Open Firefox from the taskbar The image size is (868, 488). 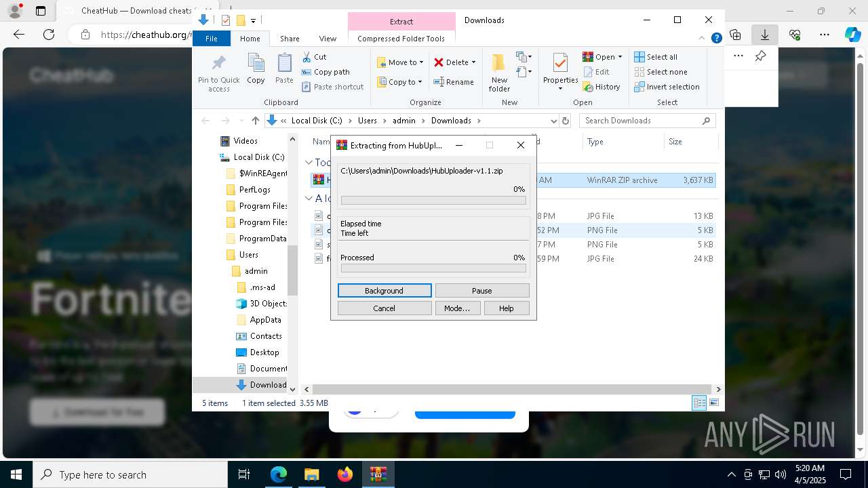tap(345, 474)
